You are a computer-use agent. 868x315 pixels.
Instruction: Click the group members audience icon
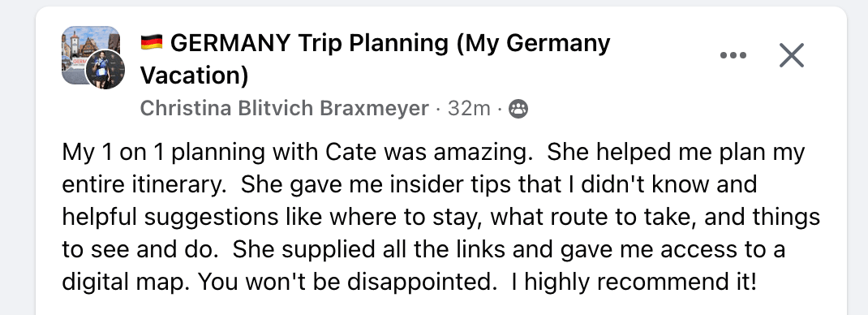point(518,109)
